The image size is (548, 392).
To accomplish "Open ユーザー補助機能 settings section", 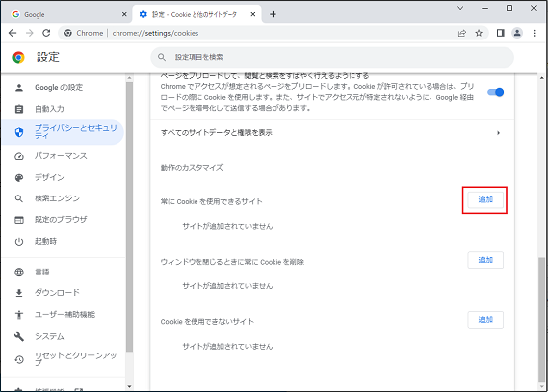I will coord(63,314).
